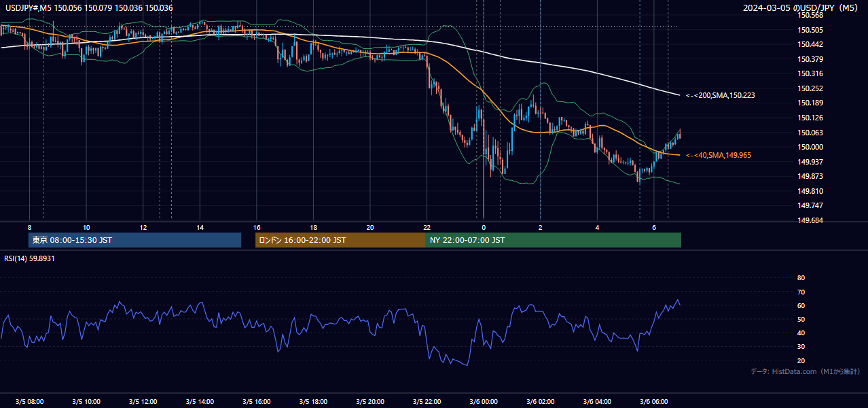Click price axis label 150.568
The image size is (868, 408).
tap(810, 15)
